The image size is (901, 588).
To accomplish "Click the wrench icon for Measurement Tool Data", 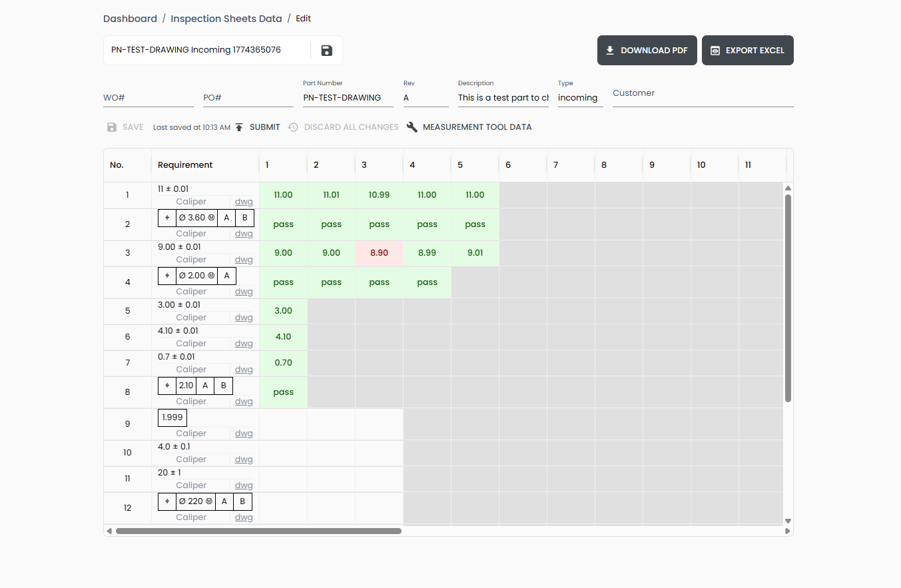I will pyautogui.click(x=412, y=127).
